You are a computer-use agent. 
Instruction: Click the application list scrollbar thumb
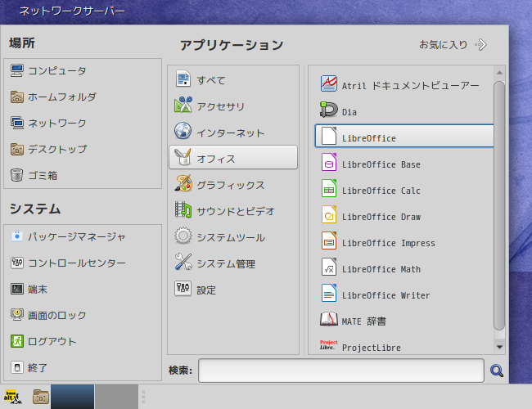click(x=499, y=205)
